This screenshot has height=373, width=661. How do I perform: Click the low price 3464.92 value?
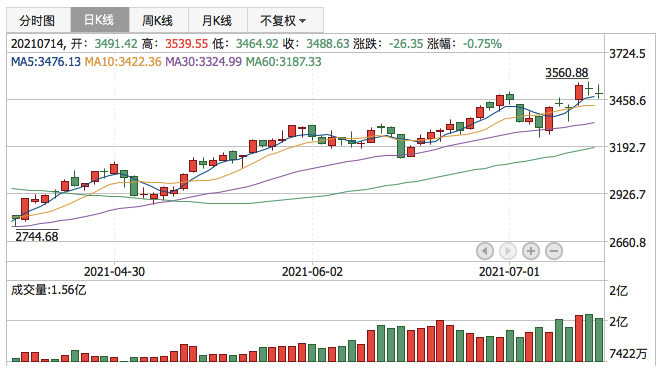tap(257, 44)
